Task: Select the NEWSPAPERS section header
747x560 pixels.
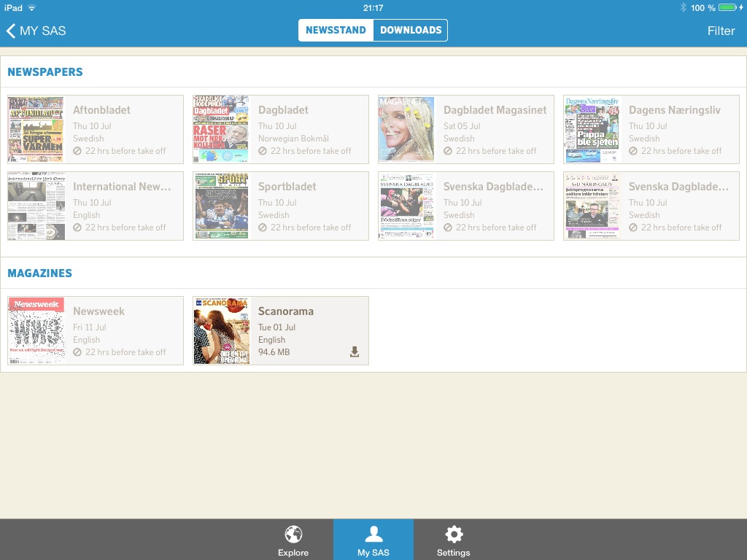Action: [x=45, y=72]
